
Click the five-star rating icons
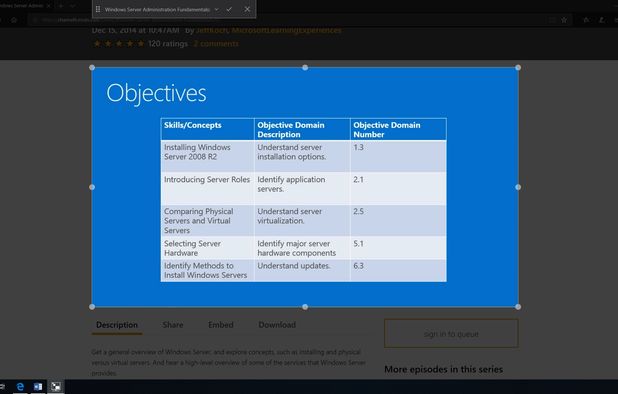click(x=119, y=44)
